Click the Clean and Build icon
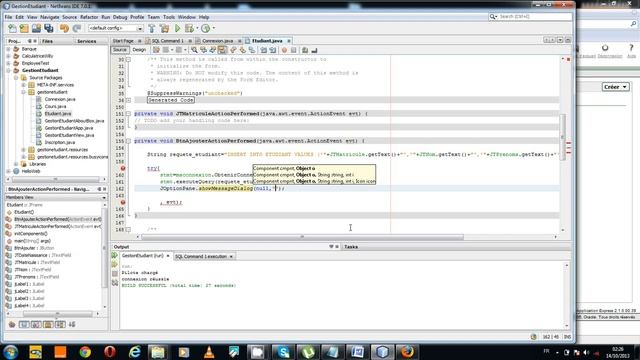The width and height of the screenshot is (640, 360). [164, 28]
